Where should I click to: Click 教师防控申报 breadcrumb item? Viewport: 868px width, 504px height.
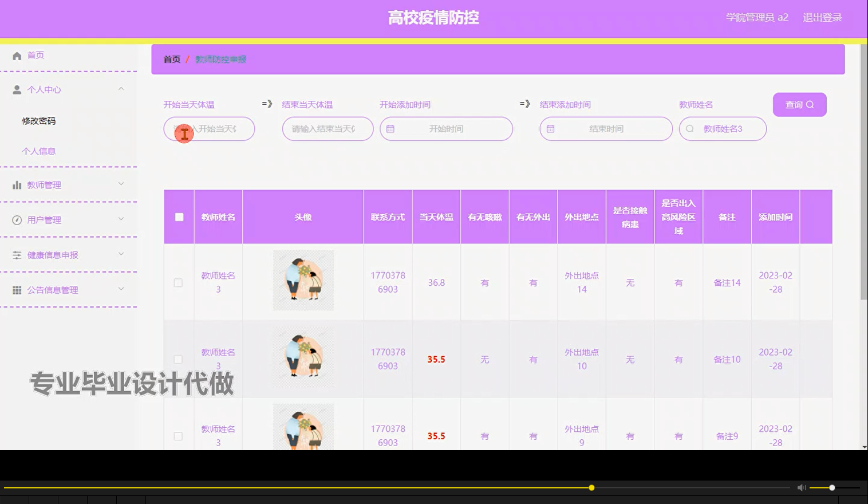[x=221, y=60]
